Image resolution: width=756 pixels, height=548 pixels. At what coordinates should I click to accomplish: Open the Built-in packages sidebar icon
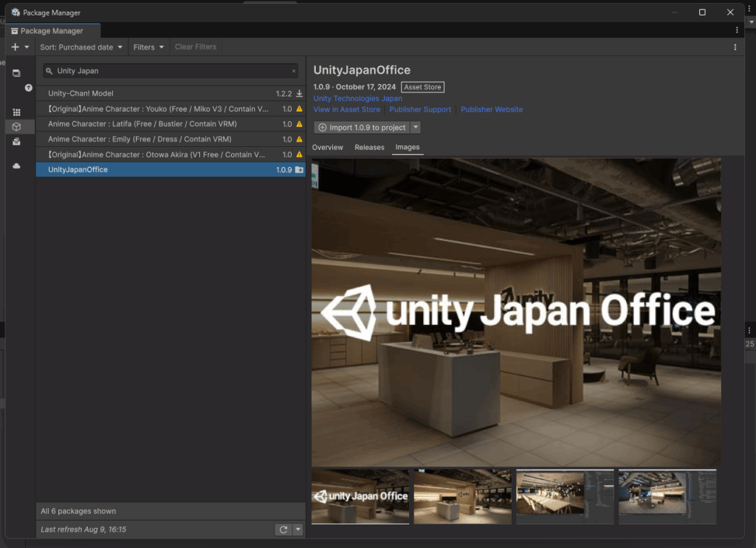pyautogui.click(x=16, y=141)
